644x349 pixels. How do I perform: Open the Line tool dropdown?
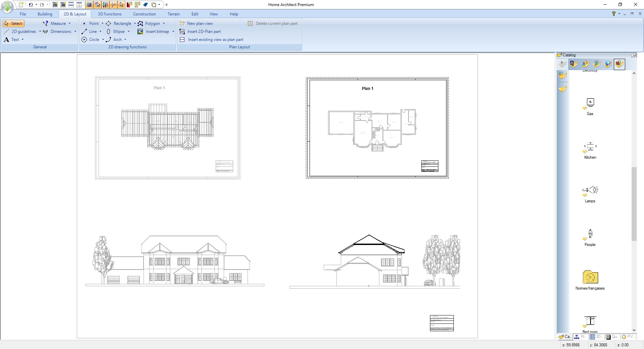(x=100, y=31)
